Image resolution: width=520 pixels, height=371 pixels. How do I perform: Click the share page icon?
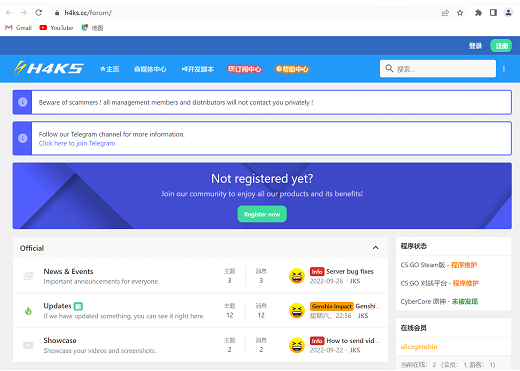point(445,13)
